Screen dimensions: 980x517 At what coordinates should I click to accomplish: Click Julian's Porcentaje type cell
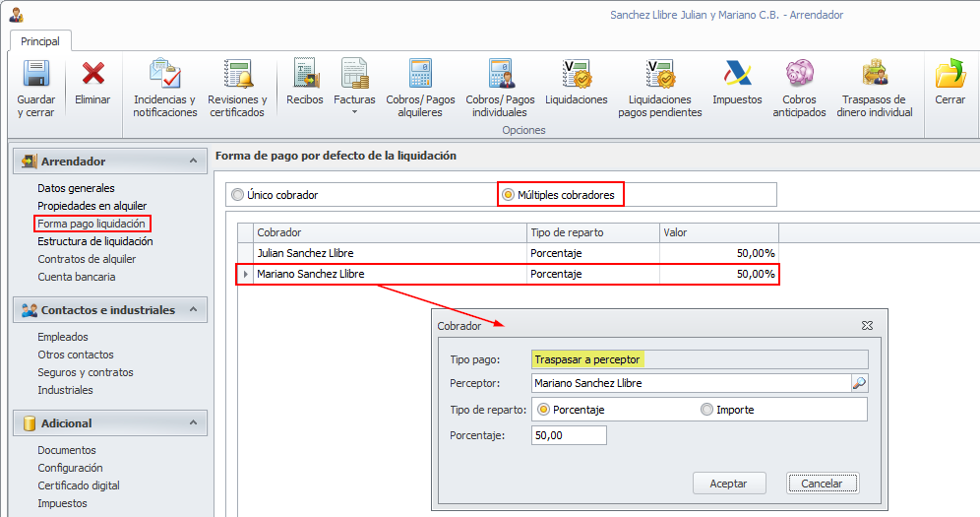pos(593,253)
